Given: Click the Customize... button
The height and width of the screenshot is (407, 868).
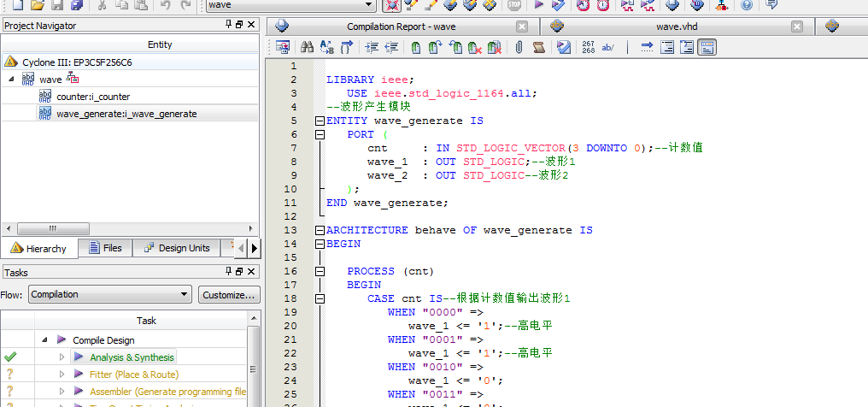Looking at the screenshot, I should tap(228, 294).
